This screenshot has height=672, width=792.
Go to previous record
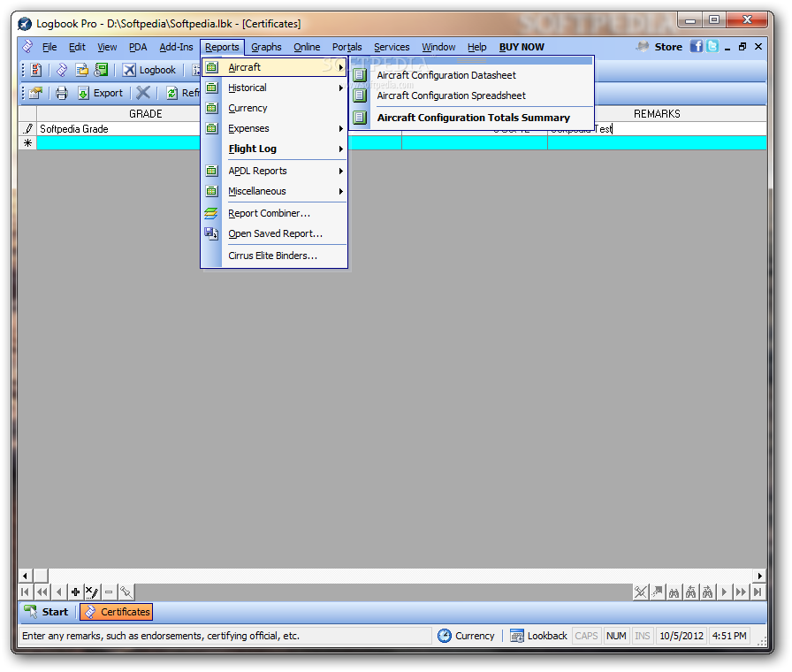[x=58, y=592]
